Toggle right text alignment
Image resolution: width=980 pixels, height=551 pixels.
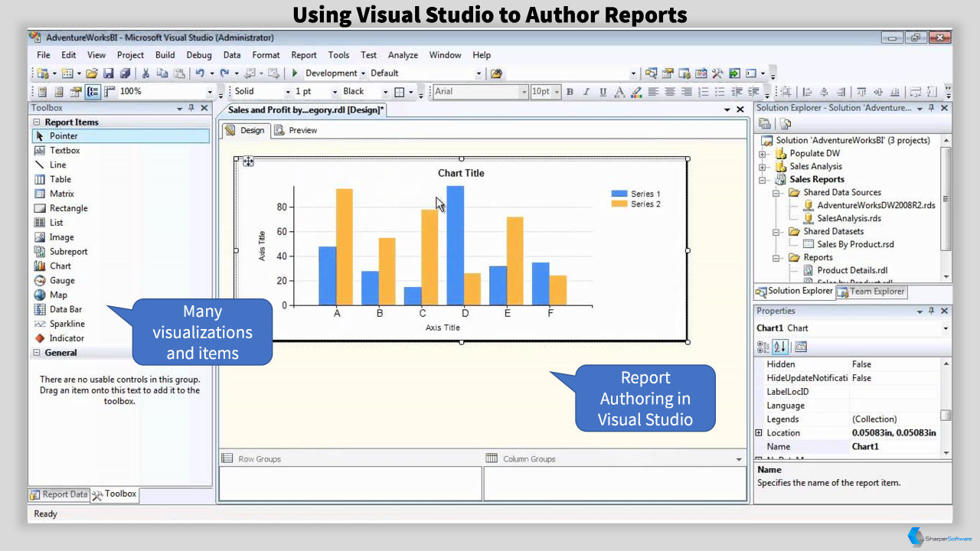tap(687, 92)
